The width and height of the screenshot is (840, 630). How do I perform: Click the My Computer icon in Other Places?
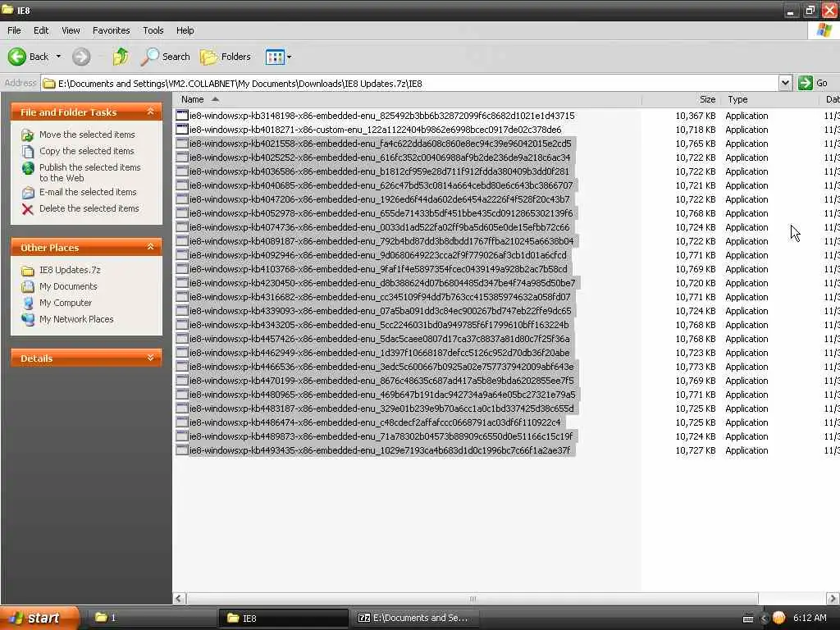28,304
